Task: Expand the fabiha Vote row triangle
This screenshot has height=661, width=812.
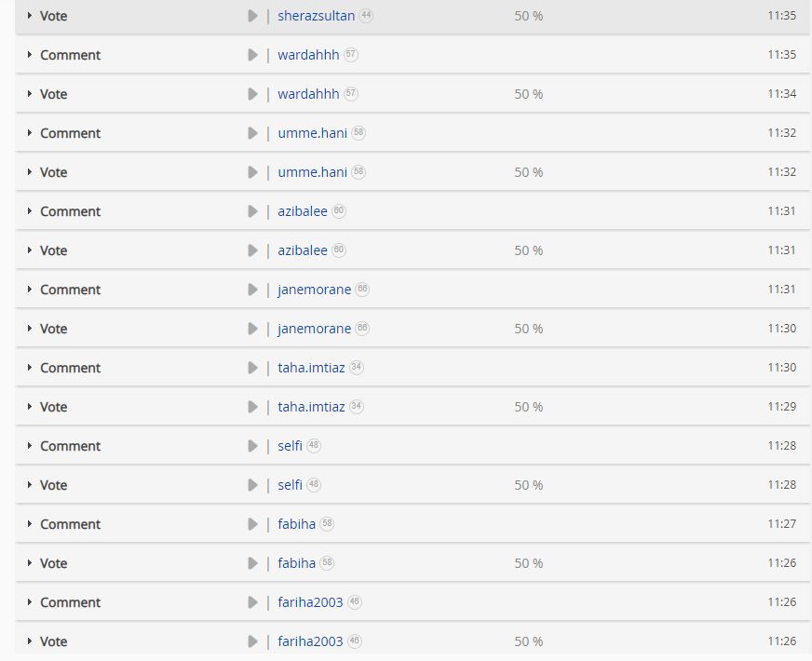Action: point(30,563)
